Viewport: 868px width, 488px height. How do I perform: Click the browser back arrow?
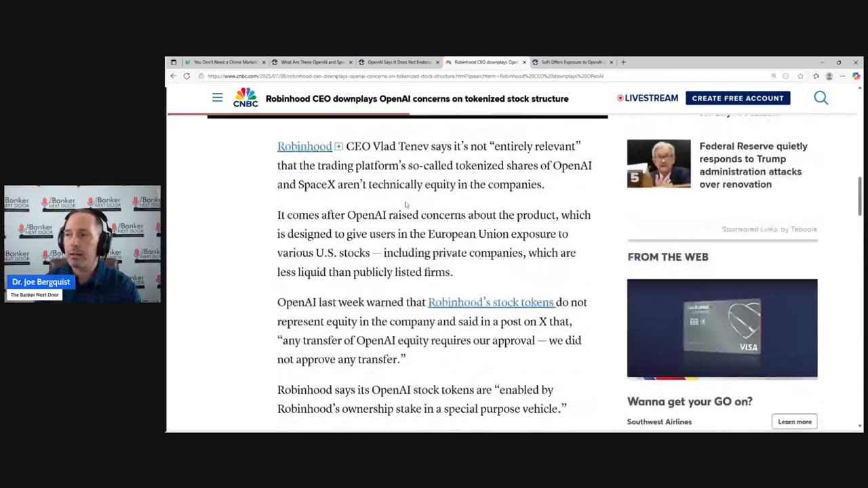pyautogui.click(x=173, y=76)
